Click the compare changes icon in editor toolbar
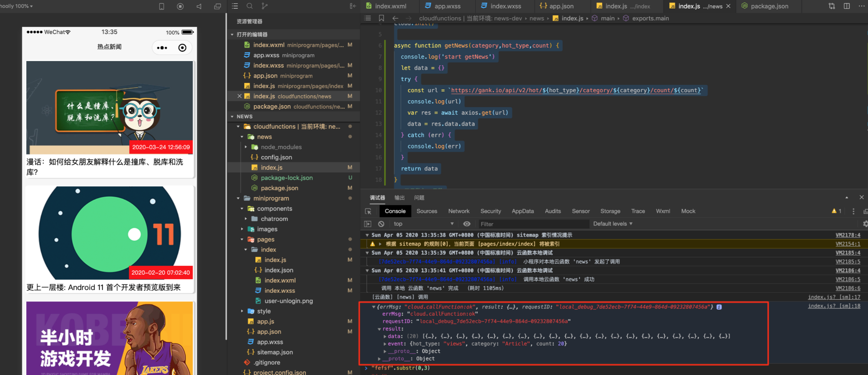Screen dimensions: 868x375 coord(832,6)
